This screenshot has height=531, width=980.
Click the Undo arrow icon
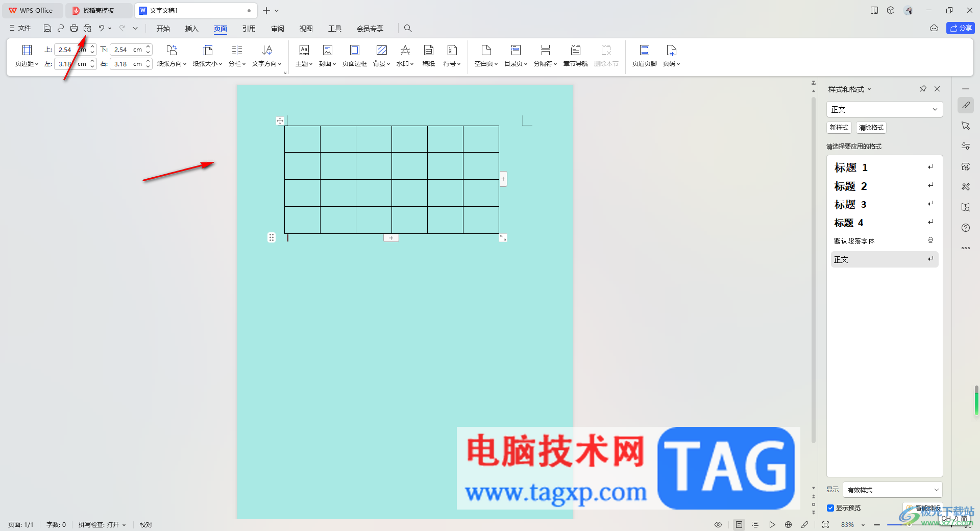point(102,28)
